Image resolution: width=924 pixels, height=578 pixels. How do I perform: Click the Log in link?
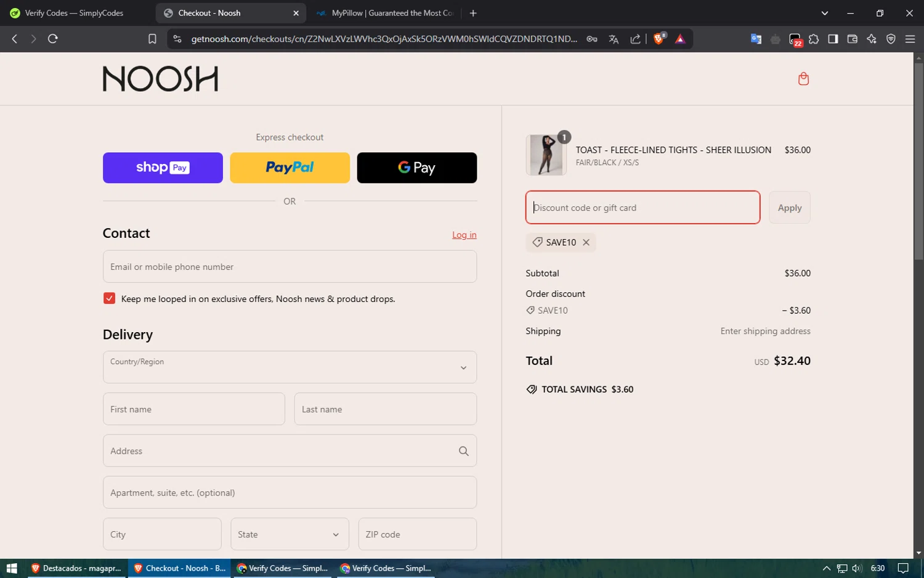tap(464, 235)
